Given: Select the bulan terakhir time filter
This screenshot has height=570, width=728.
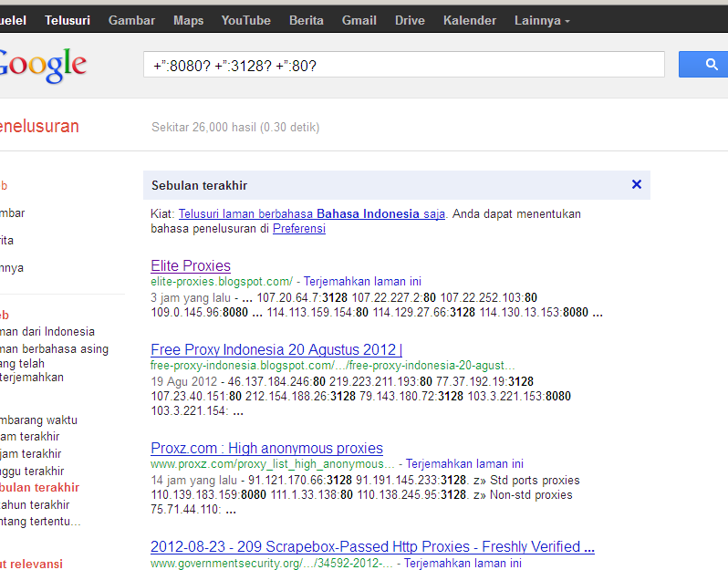Looking at the screenshot, I should coord(39,487).
